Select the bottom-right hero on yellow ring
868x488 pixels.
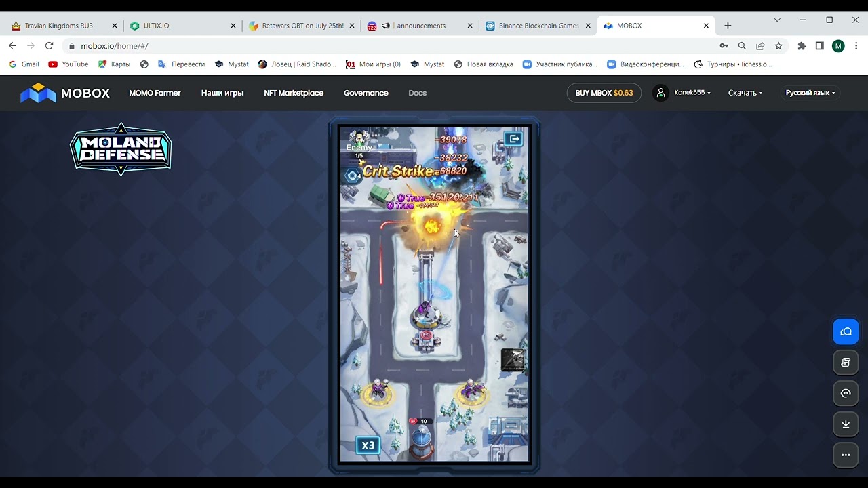(x=472, y=392)
